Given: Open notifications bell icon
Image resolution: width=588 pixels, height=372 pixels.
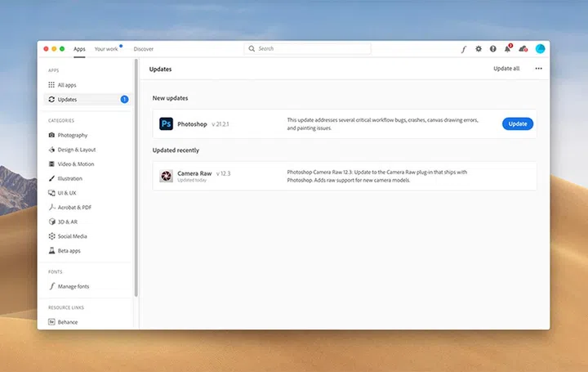Looking at the screenshot, I should coord(507,49).
